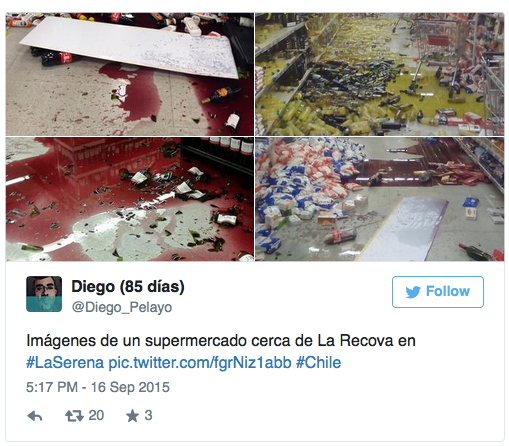The image size is (509, 446).
Task: Open Diego's profile avatar picture
Action: [44, 294]
